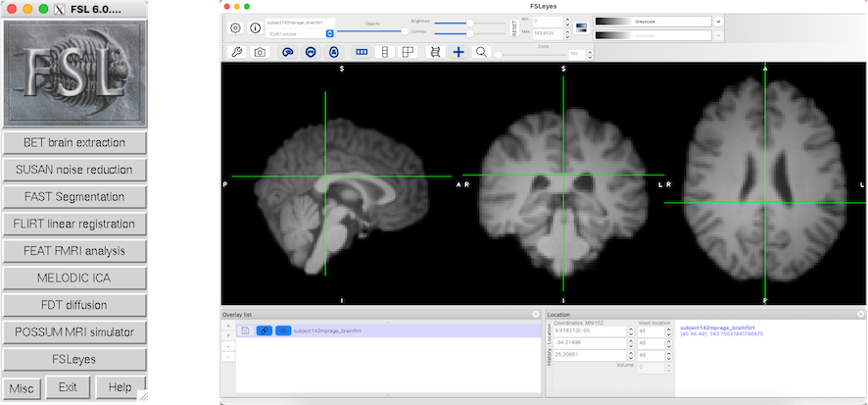This screenshot has height=405, width=868.
Task: Open BET brain extraction in FSL window
Action: 74,142
